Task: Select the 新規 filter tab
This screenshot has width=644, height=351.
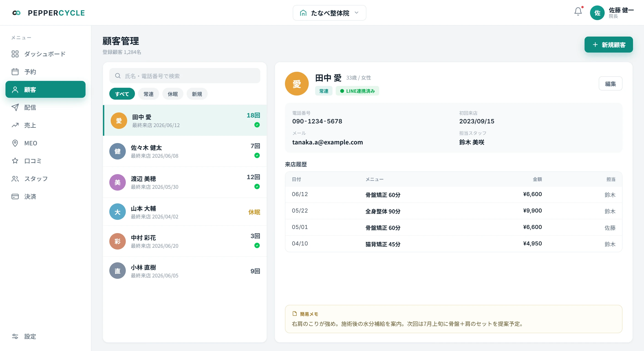Action: (197, 94)
